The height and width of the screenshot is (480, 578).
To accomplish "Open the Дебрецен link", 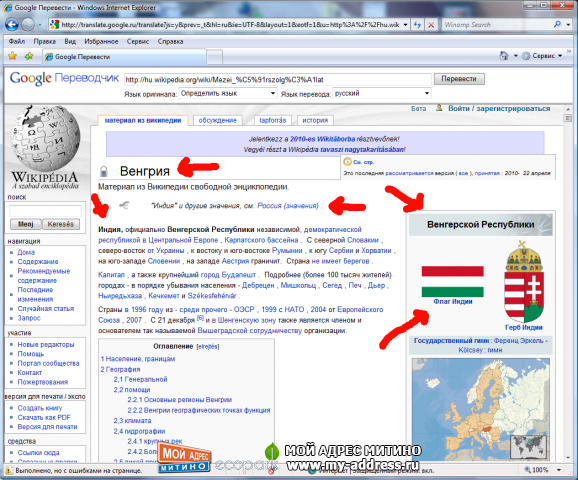I will pyautogui.click(x=258, y=285).
